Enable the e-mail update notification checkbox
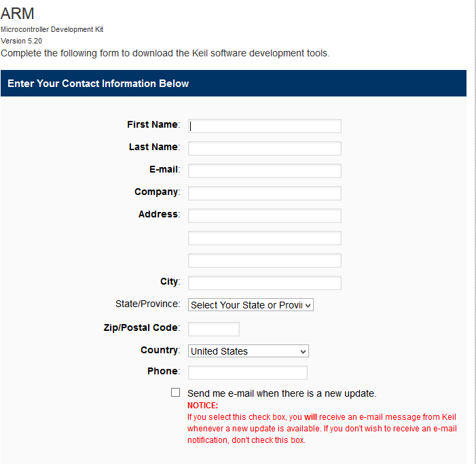Viewport: 476px width, 464px height. [175, 393]
